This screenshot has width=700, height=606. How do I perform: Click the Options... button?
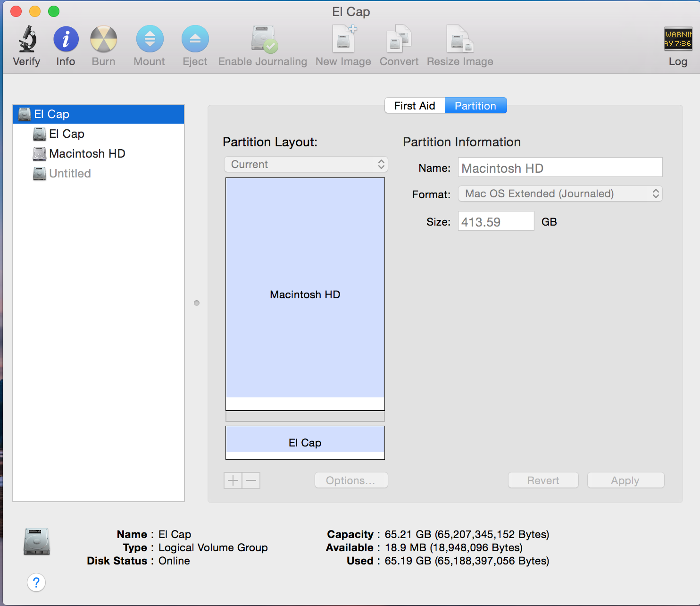[x=351, y=480]
